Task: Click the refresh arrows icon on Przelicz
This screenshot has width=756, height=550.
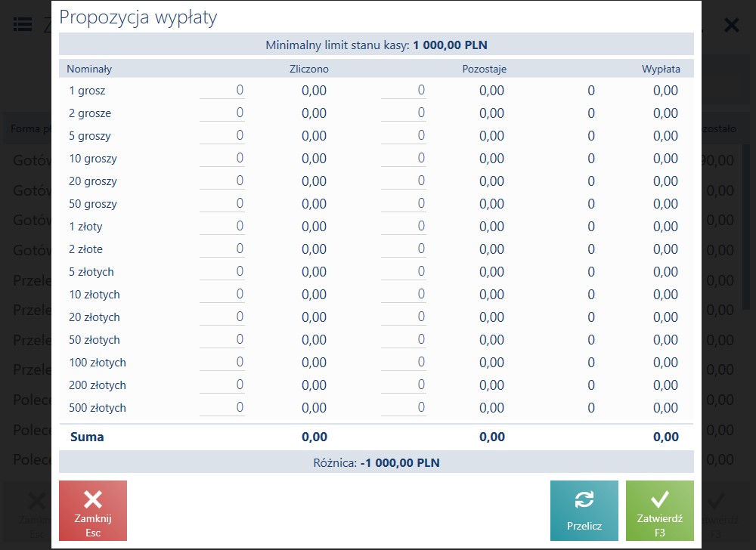Action: 584,499
